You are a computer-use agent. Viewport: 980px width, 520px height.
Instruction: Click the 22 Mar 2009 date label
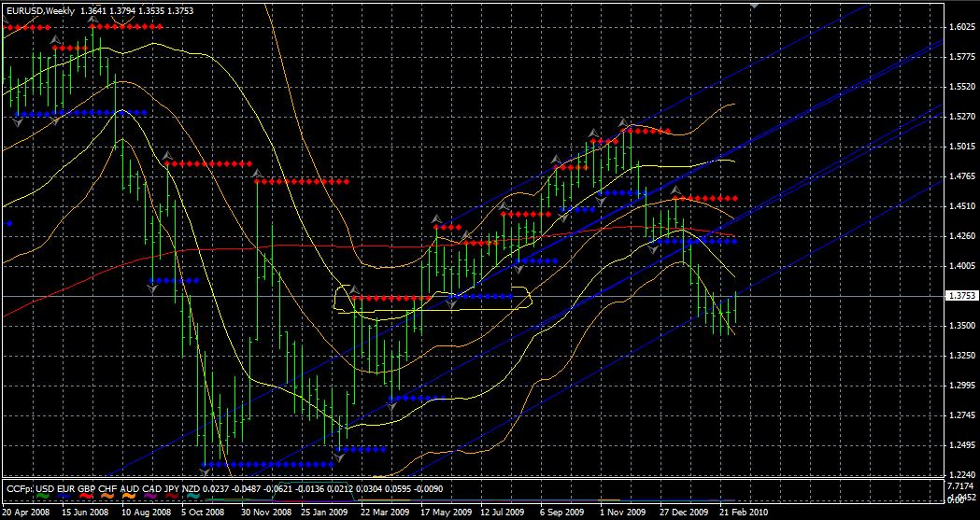pos(385,512)
